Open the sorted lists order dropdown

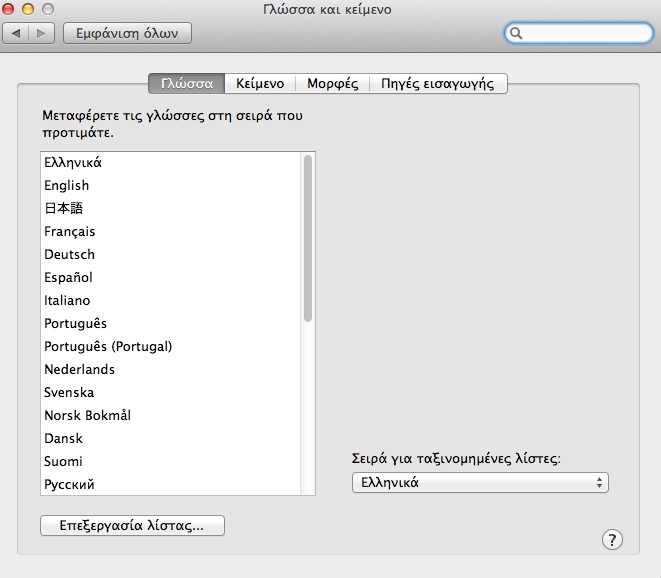480,483
